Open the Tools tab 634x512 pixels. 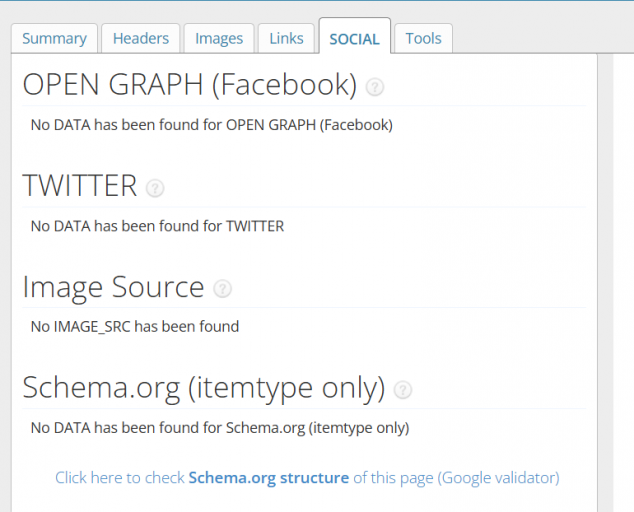click(423, 38)
